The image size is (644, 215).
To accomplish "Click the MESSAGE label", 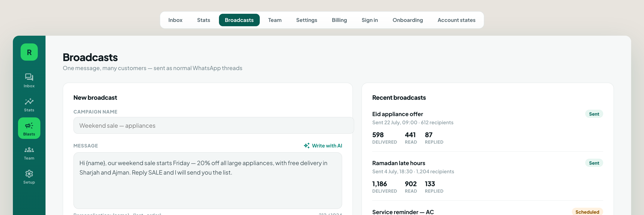I will (85, 146).
